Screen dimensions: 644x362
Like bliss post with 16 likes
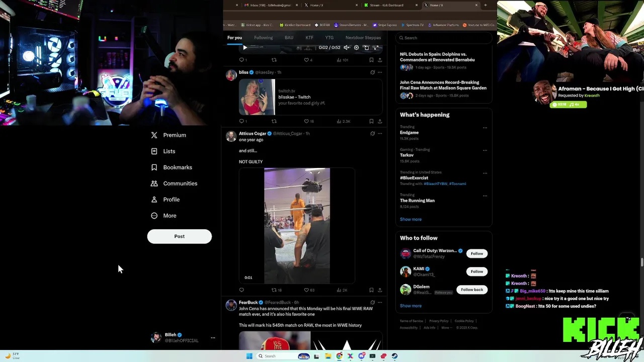tap(308, 121)
